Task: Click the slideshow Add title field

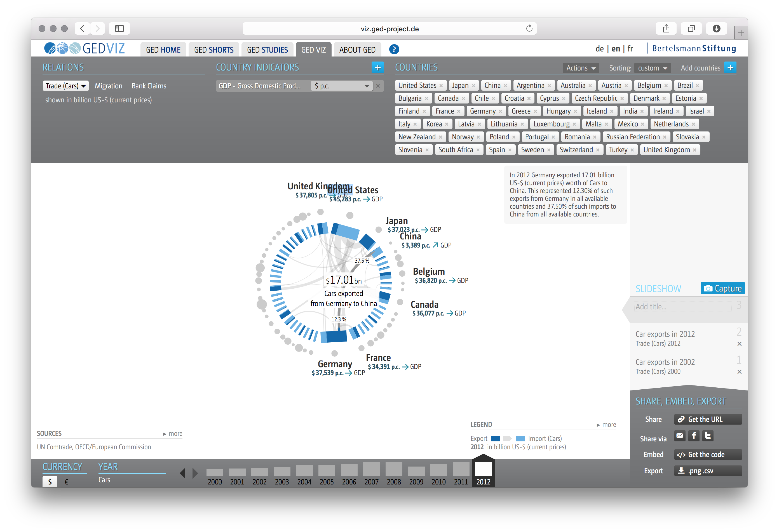Action: 683,307
